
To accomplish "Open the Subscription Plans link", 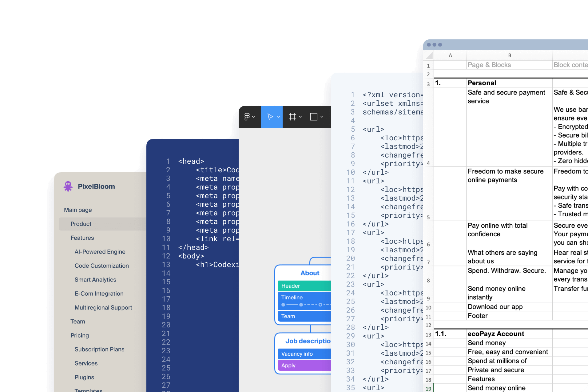I will 99,349.
